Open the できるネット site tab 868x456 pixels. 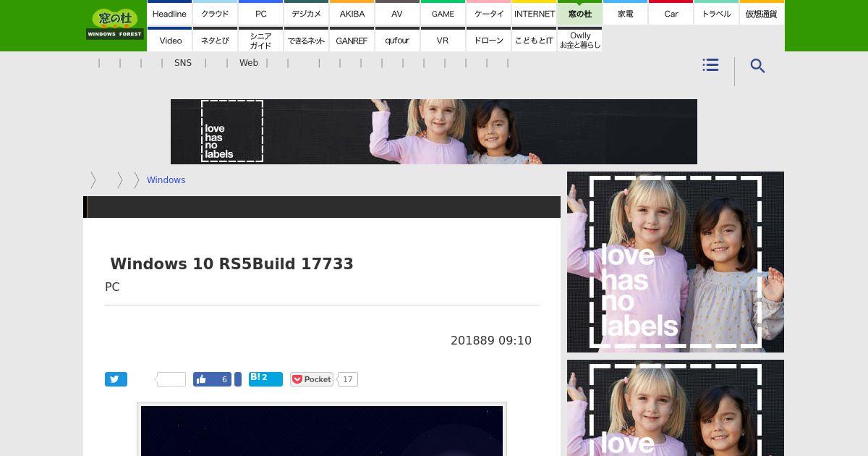pos(306,40)
